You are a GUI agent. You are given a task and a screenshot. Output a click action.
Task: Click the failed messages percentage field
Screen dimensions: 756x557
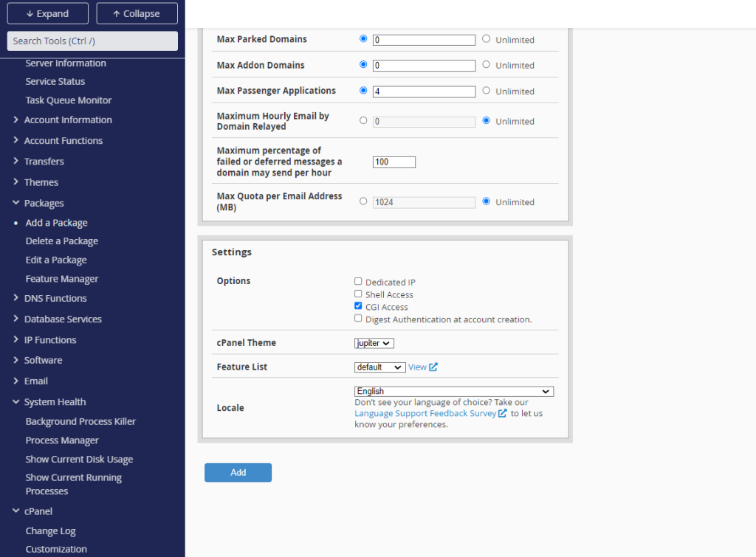pyautogui.click(x=394, y=162)
